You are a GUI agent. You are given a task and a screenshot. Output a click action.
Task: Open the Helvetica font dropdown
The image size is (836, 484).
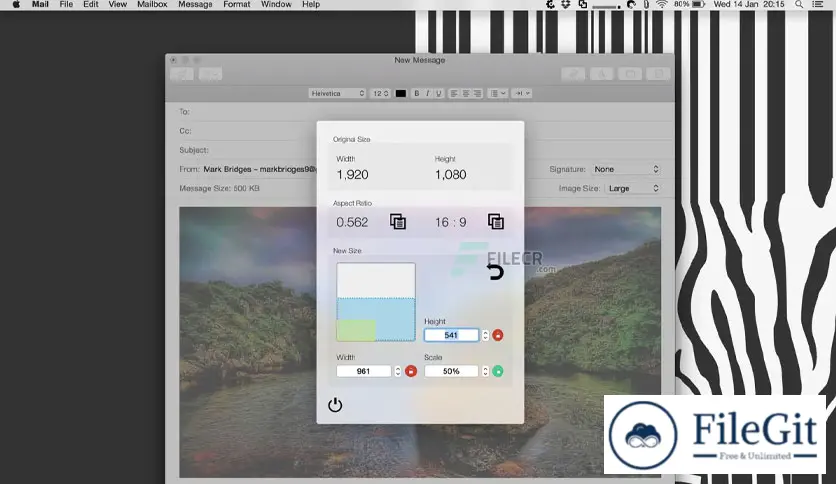pos(338,93)
